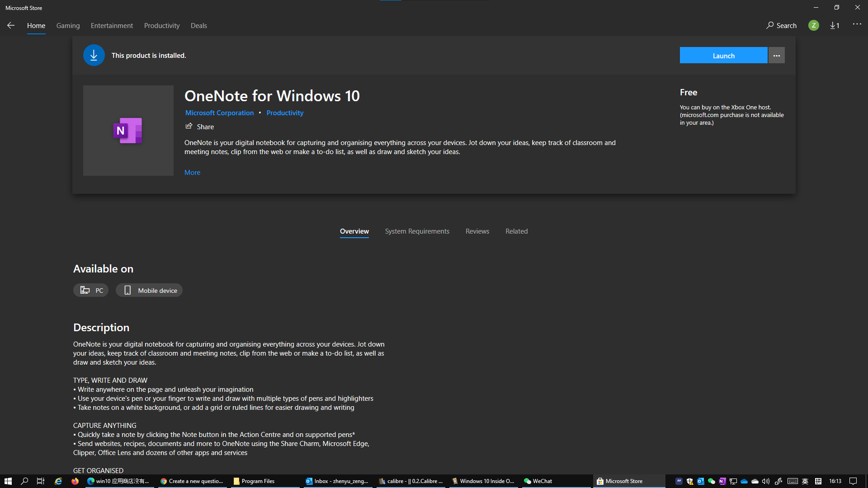868x488 pixels.
Task: Open Firefox from the taskbar
Action: pyautogui.click(x=75, y=481)
